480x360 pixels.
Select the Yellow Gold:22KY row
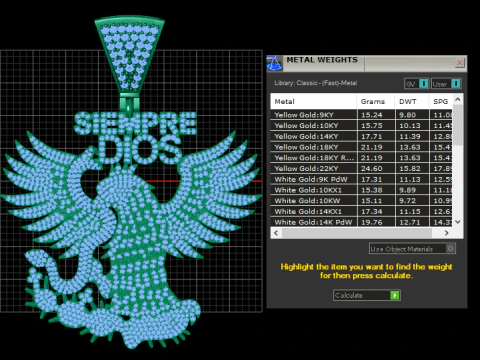coord(361,168)
